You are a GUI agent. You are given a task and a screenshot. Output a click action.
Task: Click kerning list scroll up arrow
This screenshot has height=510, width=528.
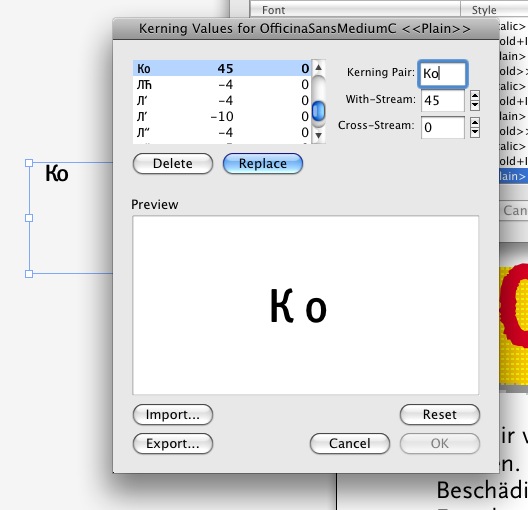click(318, 68)
